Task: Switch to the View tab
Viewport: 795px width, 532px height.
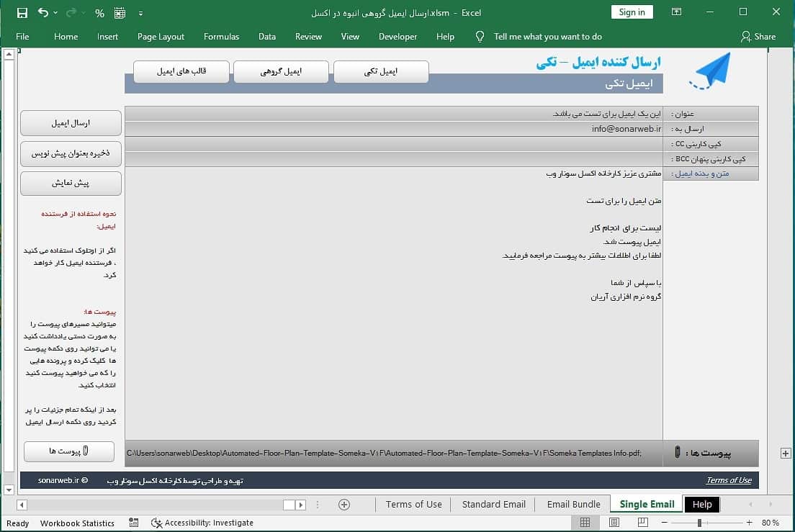Action: [x=350, y=37]
